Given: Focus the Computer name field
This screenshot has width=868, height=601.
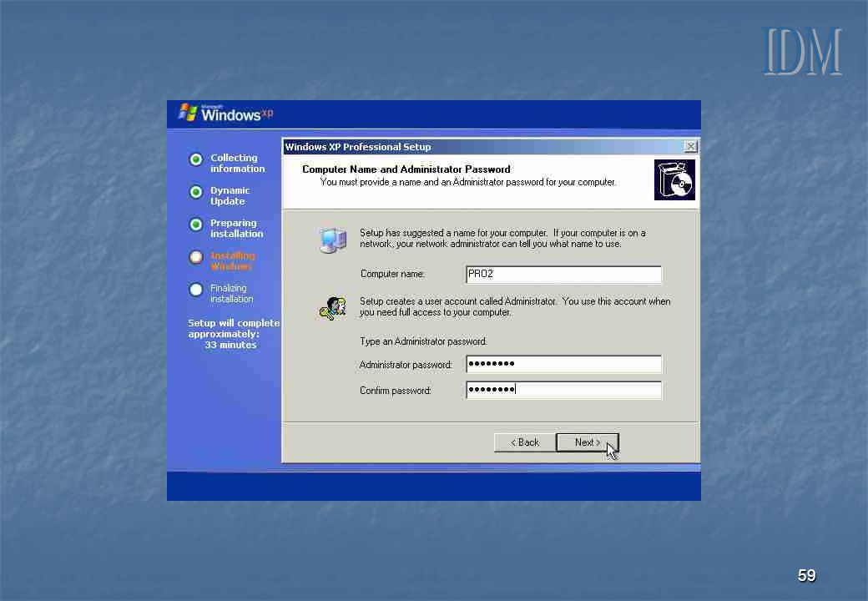Looking at the screenshot, I should pyautogui.click(x=563, y=274).
